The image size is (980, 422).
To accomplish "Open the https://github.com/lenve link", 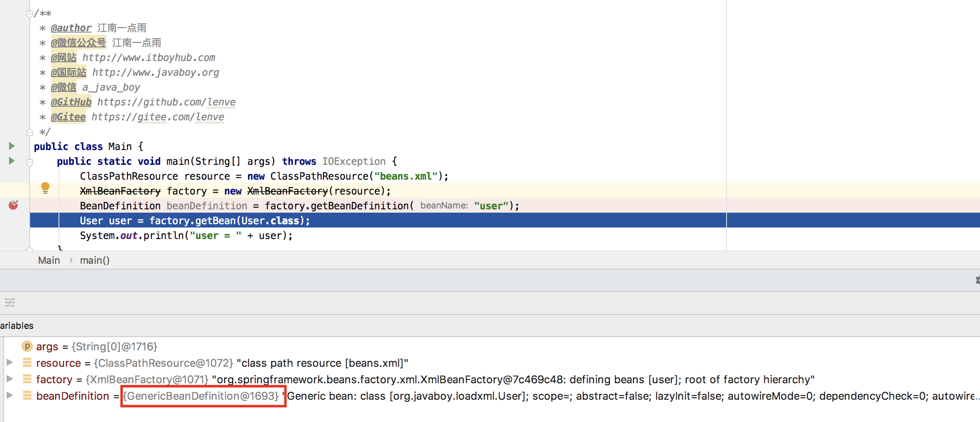I will (166, 102).
